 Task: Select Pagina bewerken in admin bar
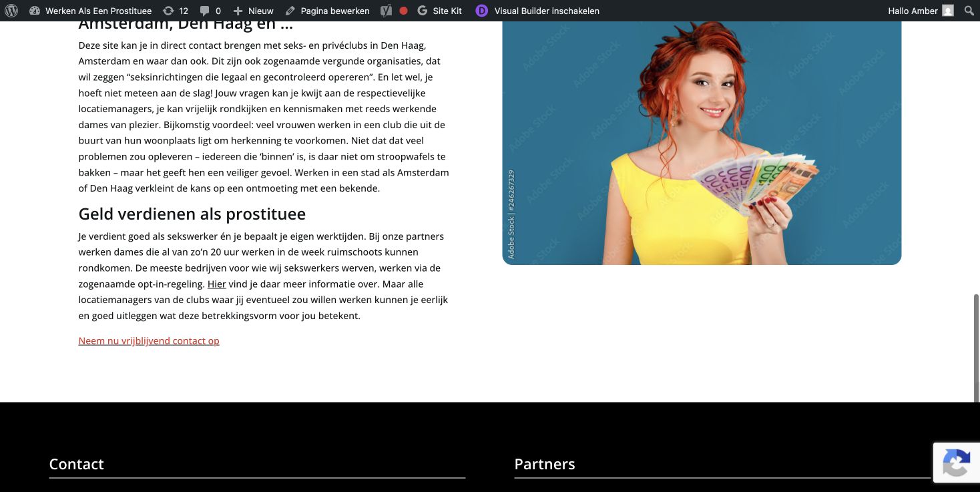click(x=335, y=11)
